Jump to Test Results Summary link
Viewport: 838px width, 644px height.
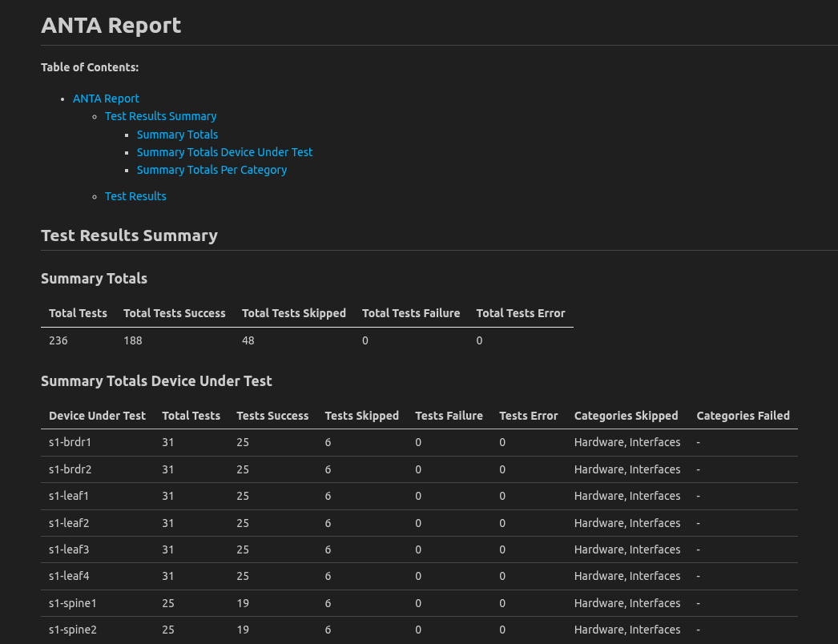pos(160,116)
